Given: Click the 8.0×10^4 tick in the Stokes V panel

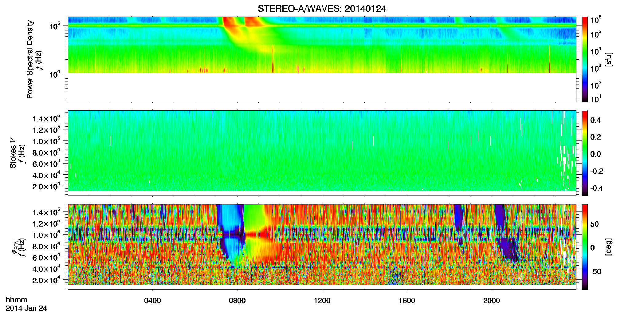Looking at the screenshot, I should (46, 152).
